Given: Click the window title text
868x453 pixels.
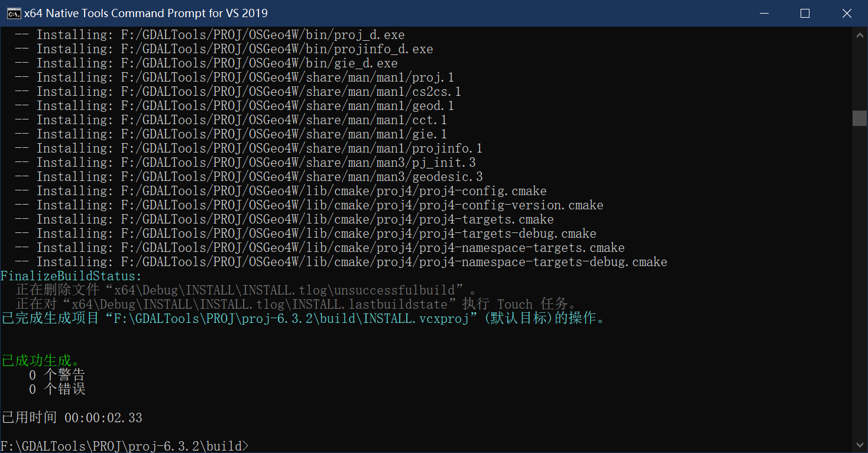Looking at the screenshot, I should click(145, 13).
